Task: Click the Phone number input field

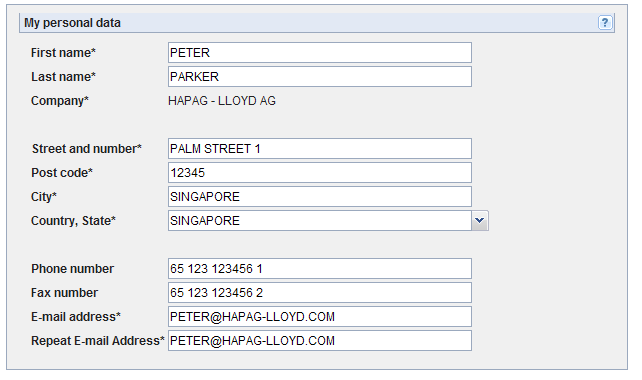Action: pyautogui.click(x=320, y=269)
